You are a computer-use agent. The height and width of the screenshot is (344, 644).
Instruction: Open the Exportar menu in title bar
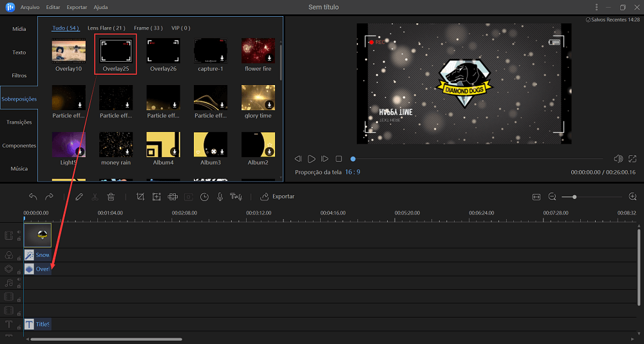(77, 7)
